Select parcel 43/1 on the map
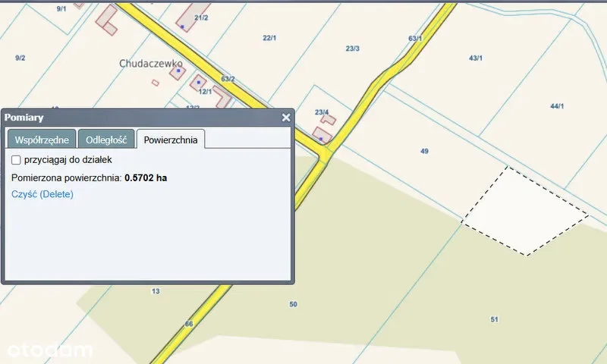This screenshot has width=607, height=364. coord(476,58)
